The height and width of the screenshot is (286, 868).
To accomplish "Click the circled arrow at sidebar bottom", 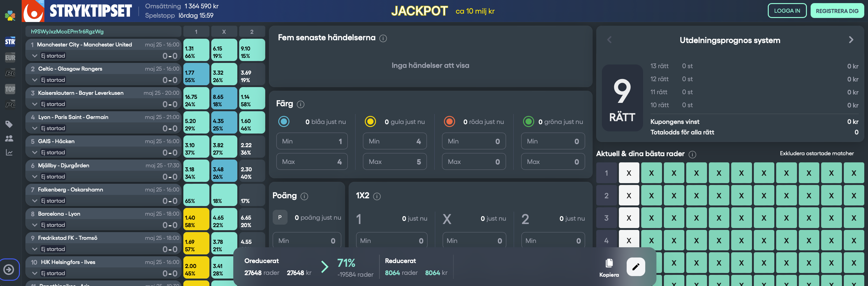I will click(x=9, y=269).
